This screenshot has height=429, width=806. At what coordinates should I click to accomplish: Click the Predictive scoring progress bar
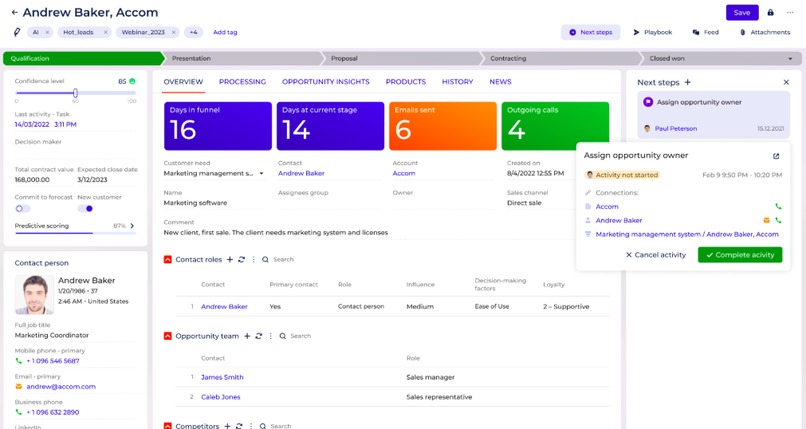pyautogui.click(x=76, y=233)
